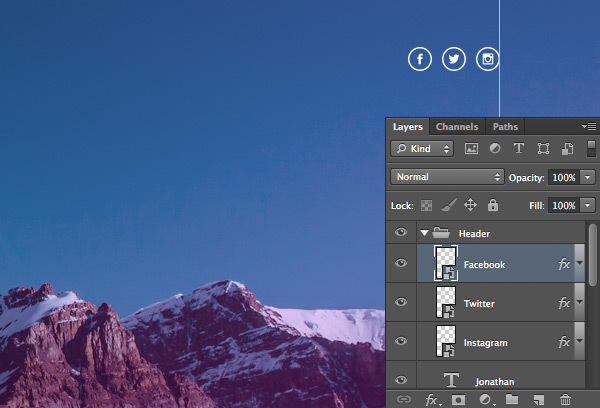Image resolution: width=600 pixels, height=408 pixels.
Task: Lock image pixels brush icon
Action: [x=449, y=205]
